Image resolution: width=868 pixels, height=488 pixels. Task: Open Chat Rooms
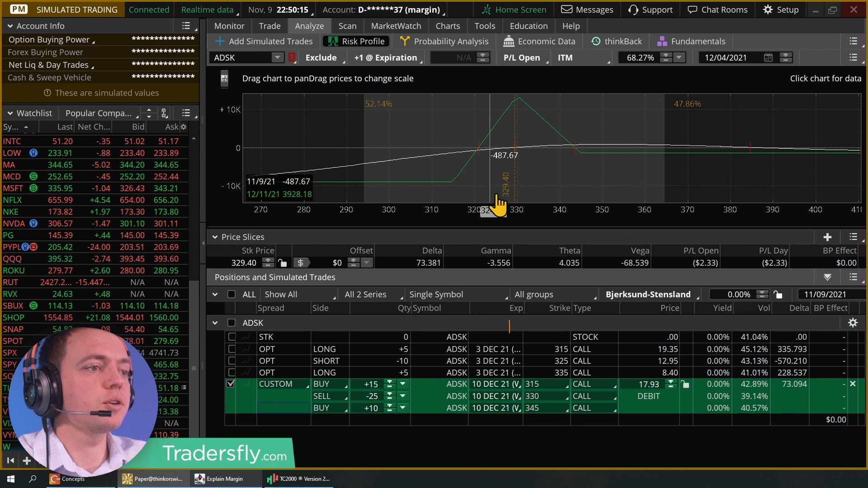pos(717,9)
